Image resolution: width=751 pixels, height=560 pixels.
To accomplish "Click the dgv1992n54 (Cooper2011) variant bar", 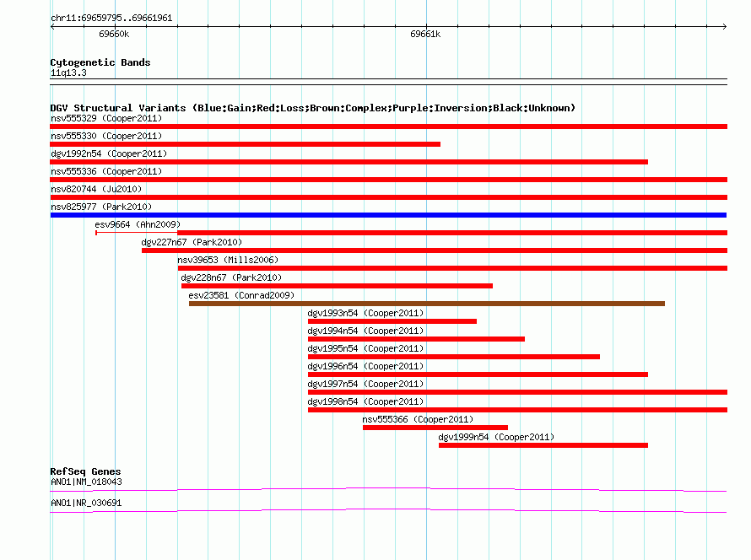I will [349, 162].
